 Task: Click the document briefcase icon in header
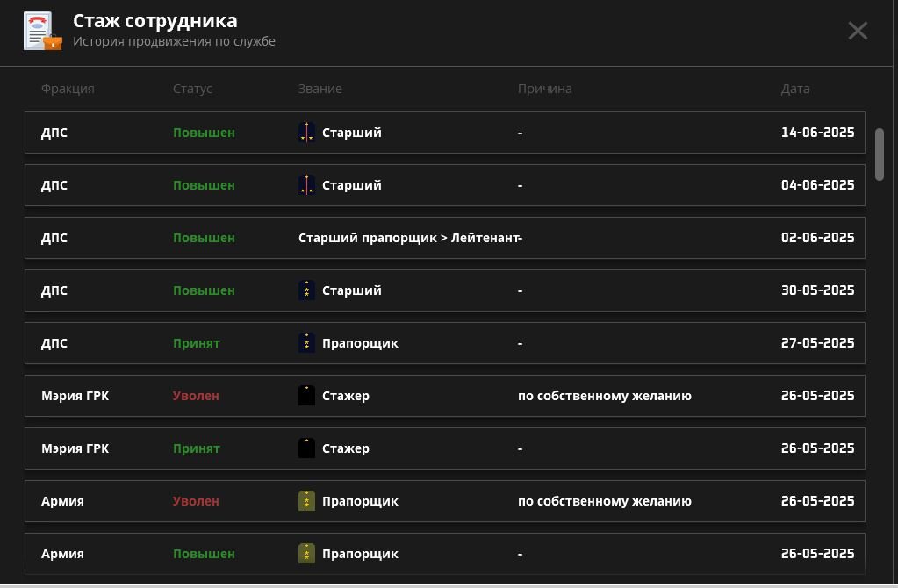[x=42, y=32]
